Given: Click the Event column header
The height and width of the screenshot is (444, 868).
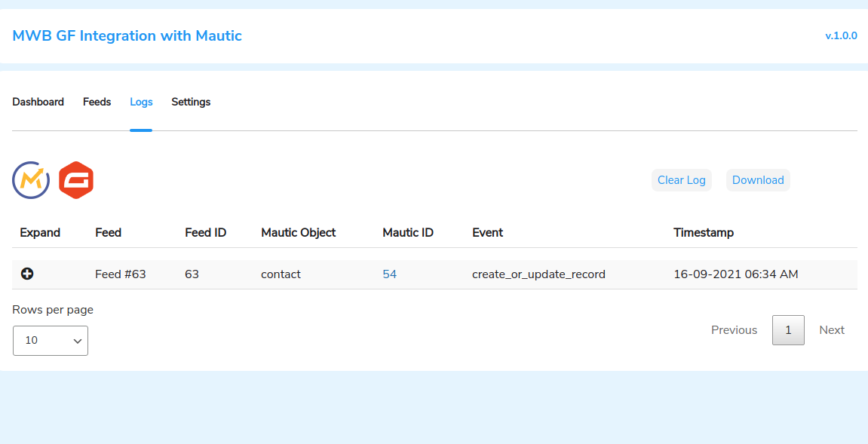Looking at the screenshot, I should (x=488, y=232).
